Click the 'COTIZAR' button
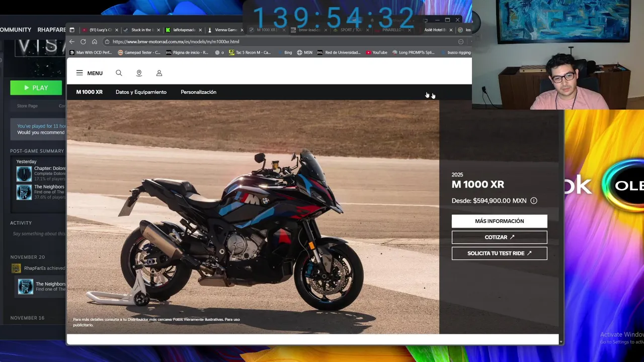The width and height of the screenshot is (644, 362). click(x=499, y=237)
